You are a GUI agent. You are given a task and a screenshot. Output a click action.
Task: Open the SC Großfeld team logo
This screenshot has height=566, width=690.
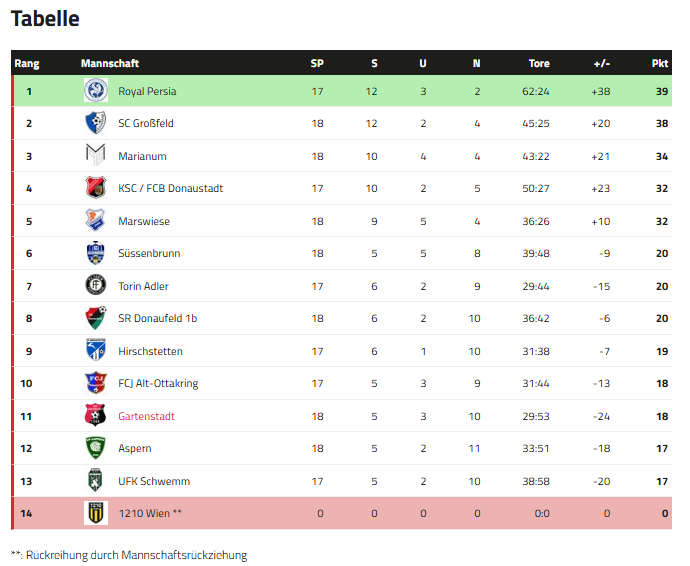[95, 123]
